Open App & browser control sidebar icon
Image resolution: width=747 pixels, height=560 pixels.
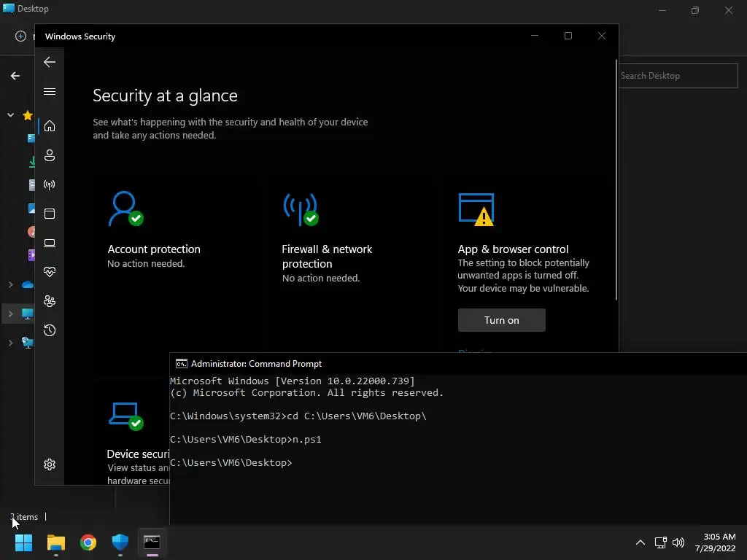pyautogui.click(x=50, y=214)
